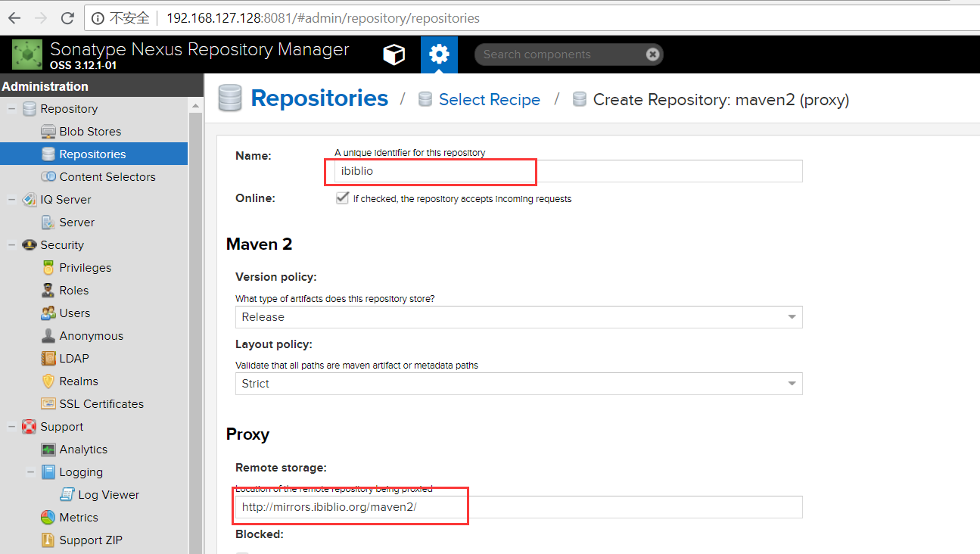Click the Analytics chart icon
This screenshot has height=554, width=980.
[48, 450]
